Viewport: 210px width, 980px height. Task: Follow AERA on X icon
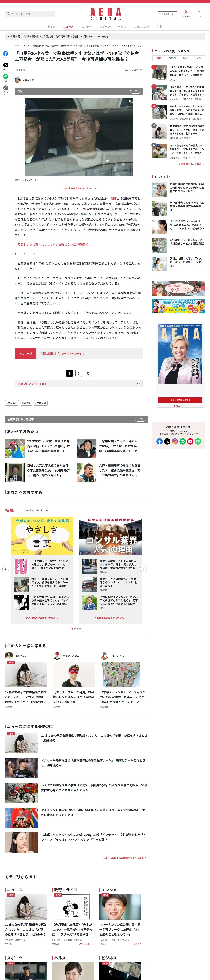coord(167,441)
